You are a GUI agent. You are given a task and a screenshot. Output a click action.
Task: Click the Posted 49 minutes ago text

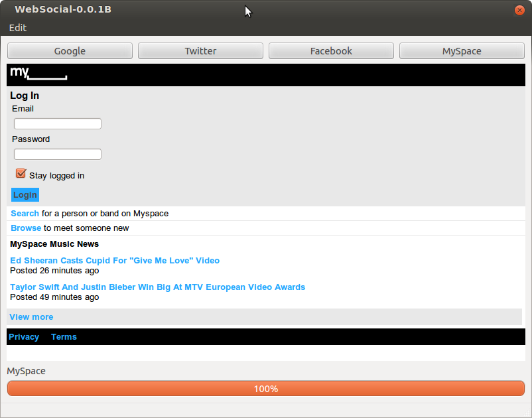pyautogui.click(x=54, y=297)
